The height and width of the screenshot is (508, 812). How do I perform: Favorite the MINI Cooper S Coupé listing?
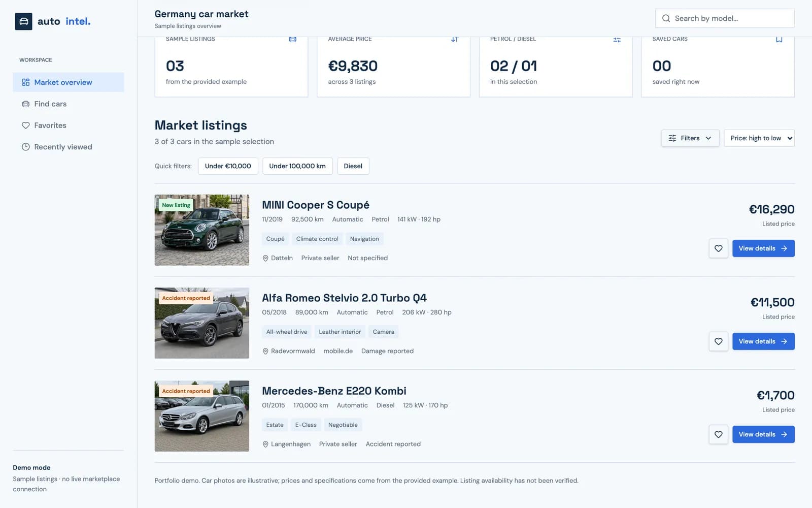coord(718,248)
